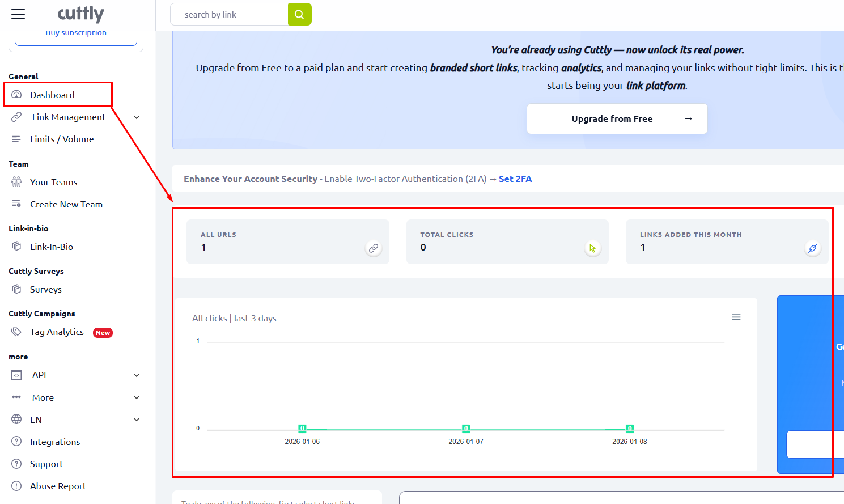Click the Support question-mark icon
The image size is (844, 504).
point(16,464)
